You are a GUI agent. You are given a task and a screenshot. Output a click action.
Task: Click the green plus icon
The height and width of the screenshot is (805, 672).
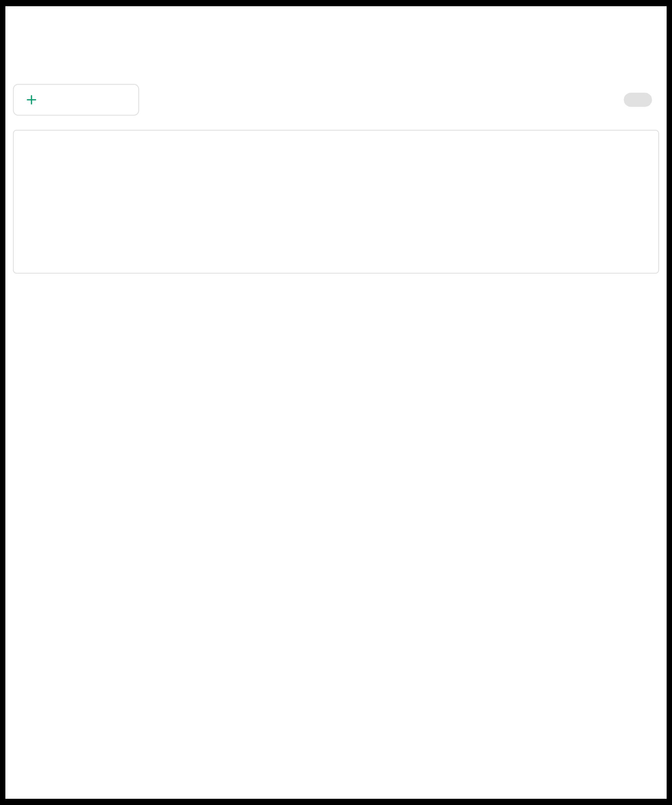pyautogui.click(x=31, y=100)
